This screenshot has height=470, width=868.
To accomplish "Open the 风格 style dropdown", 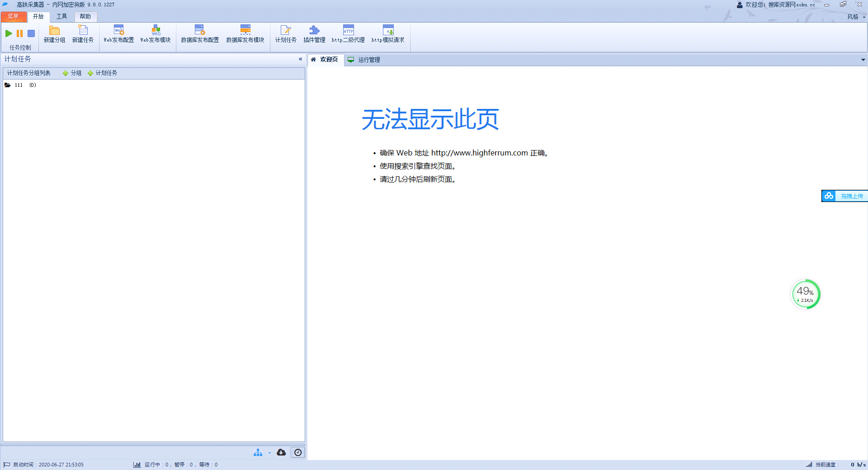I will point(855,17).
